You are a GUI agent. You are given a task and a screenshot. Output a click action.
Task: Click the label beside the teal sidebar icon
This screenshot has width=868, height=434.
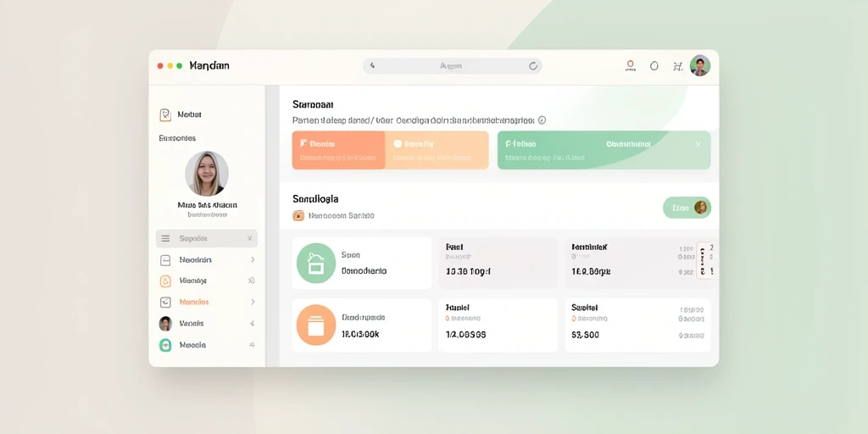192,345
